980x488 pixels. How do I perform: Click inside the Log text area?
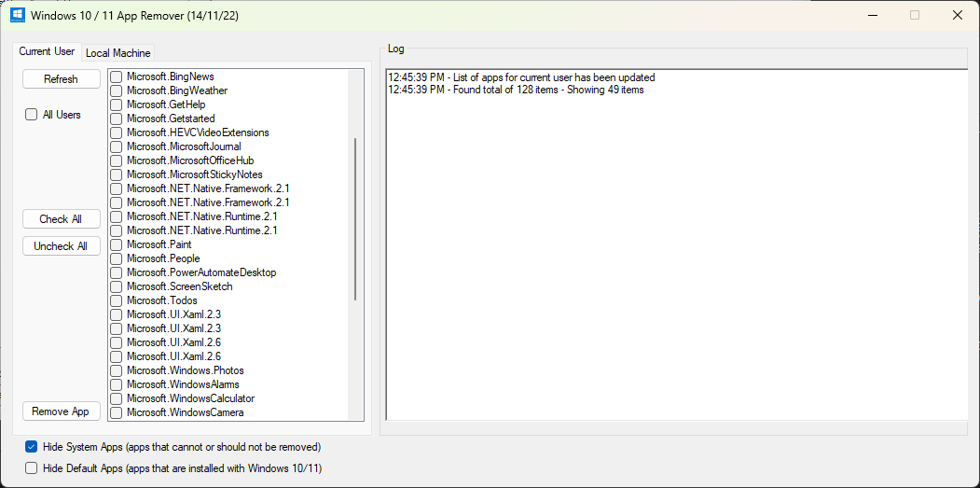[x=676, y=252]
